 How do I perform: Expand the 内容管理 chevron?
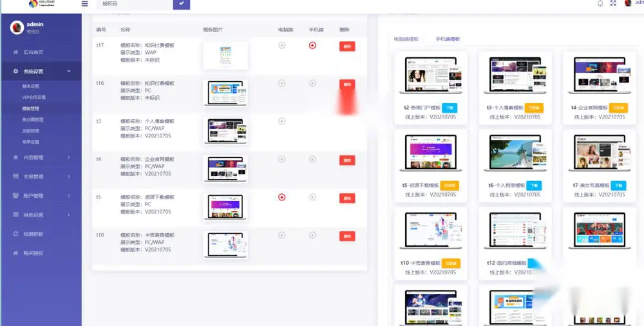(x=69, y=157)
